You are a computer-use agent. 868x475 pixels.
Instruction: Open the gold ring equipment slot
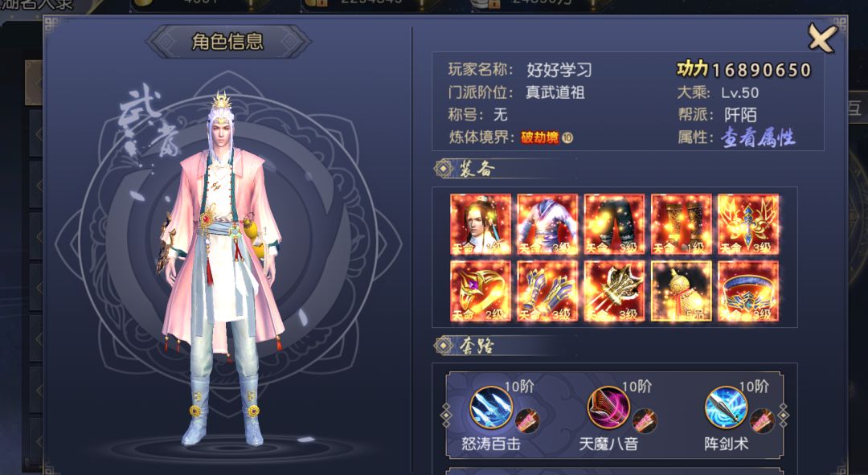click(x=481, y=291)
